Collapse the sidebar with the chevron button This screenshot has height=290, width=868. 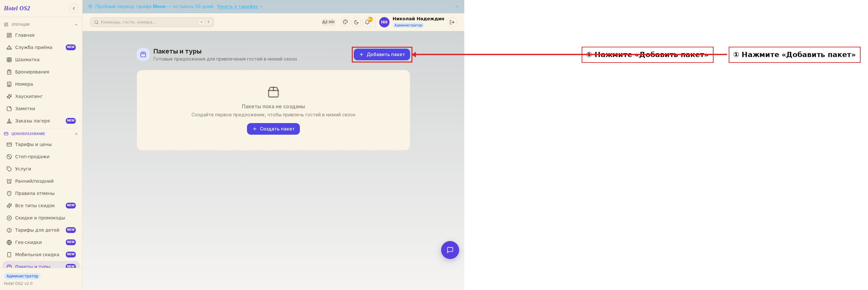[x=74, y=8]
